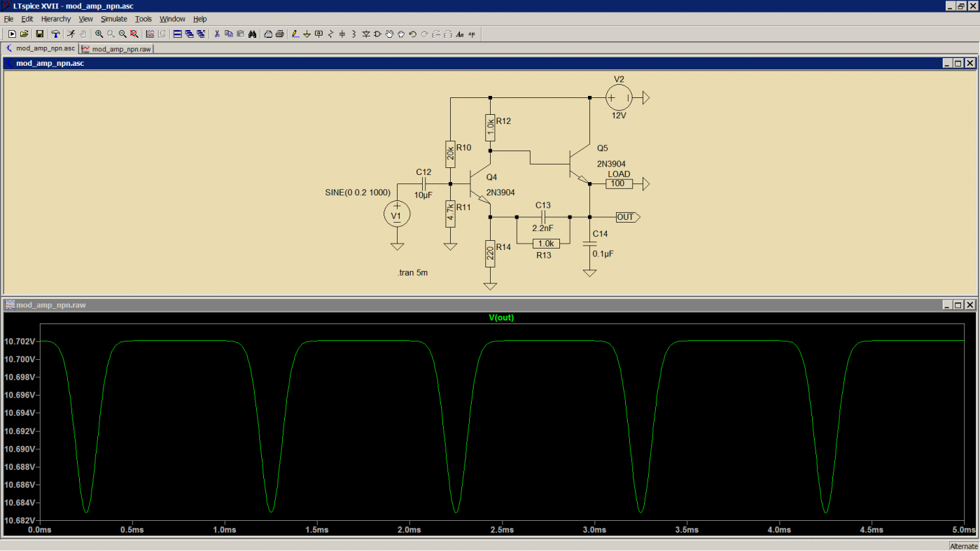This screenshot has width=980, height=551.
Task: Run the simulation with the running-man icon
Action: click(71, 34)
